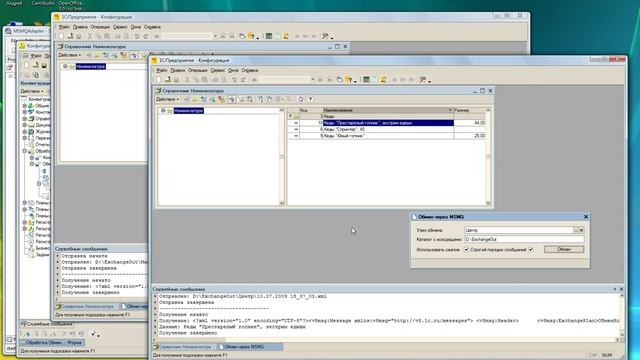The height and width of the screenshot is (360, 640).
Task: Click Refresh icon in front catalog toolbar
Action: click(300, 99)
